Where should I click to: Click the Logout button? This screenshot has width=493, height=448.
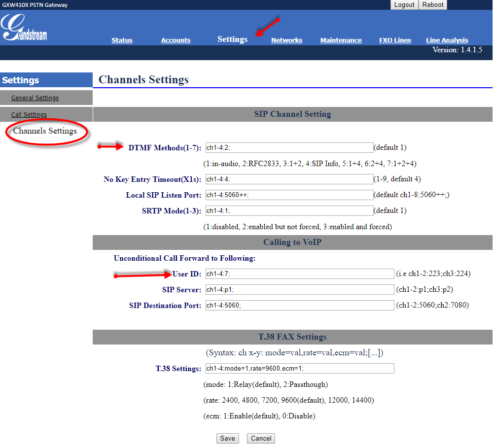(404, 5)
